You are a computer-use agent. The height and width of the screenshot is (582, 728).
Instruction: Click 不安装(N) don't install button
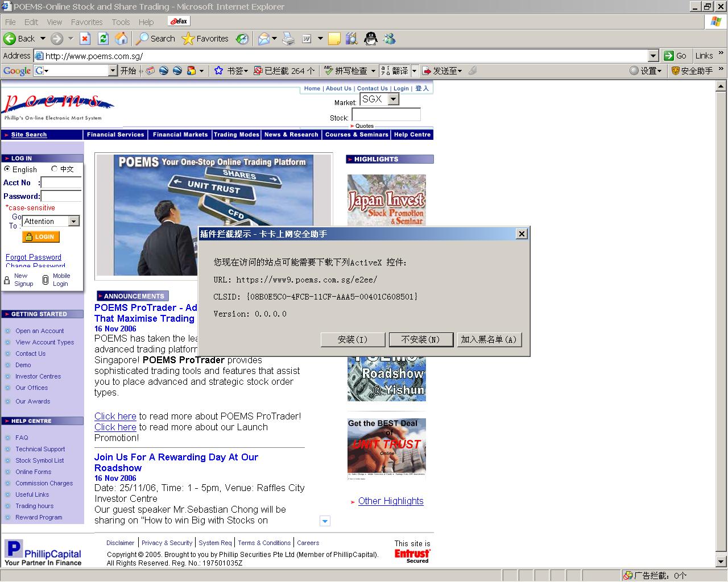[x=421, y=339]
